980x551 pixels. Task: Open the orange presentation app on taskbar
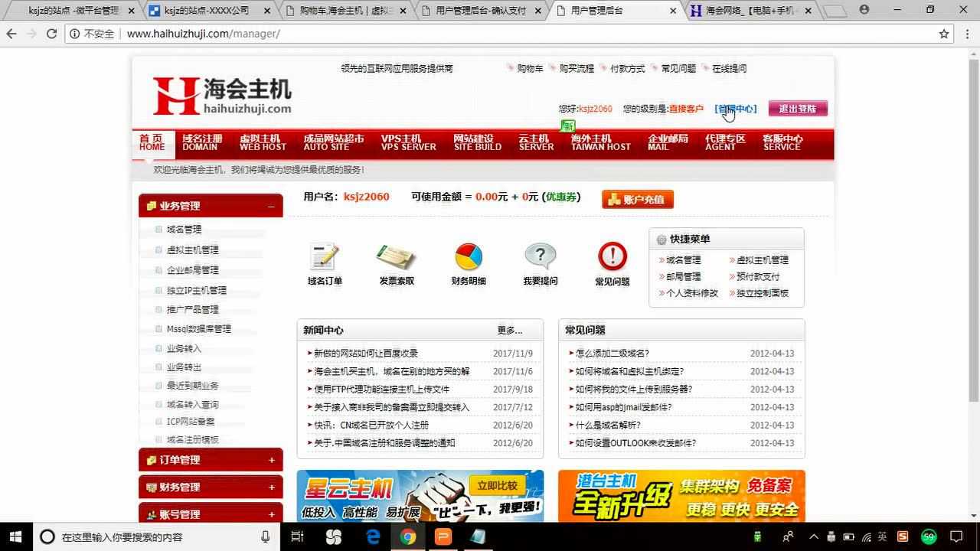click(x=443, y=536)
